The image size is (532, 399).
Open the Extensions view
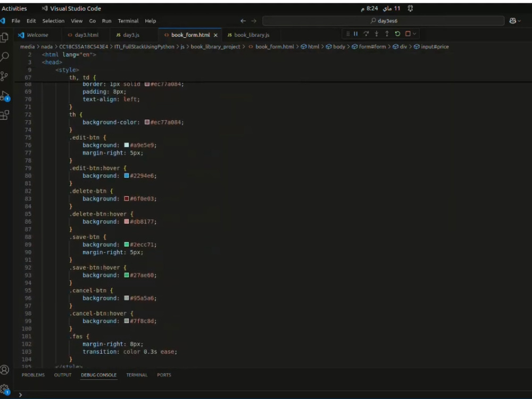click(4, 115)
